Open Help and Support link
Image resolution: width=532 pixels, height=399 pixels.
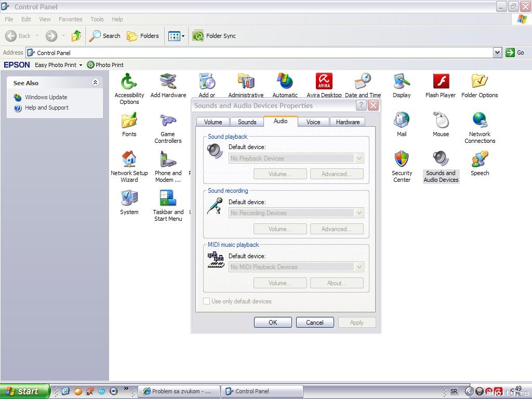(46, 108)
